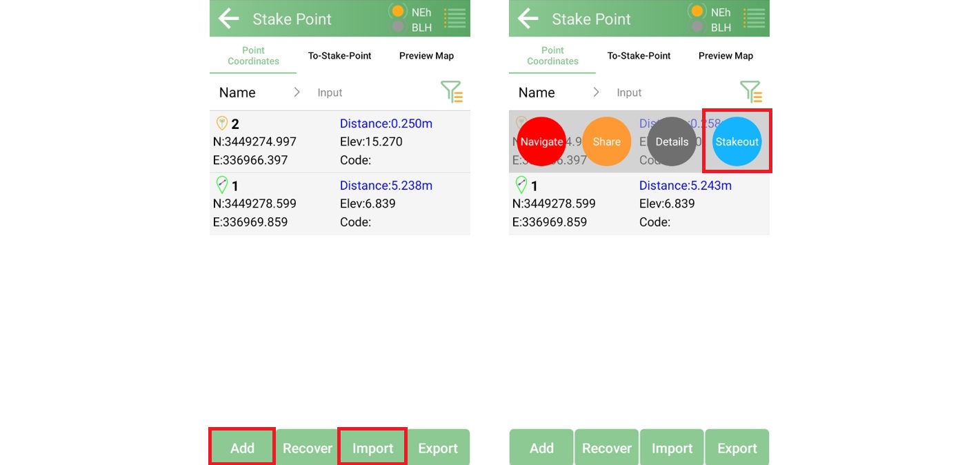Open Name search-field selector on left screen
This screenshot has height=465, width=980.
coord(237,92)
